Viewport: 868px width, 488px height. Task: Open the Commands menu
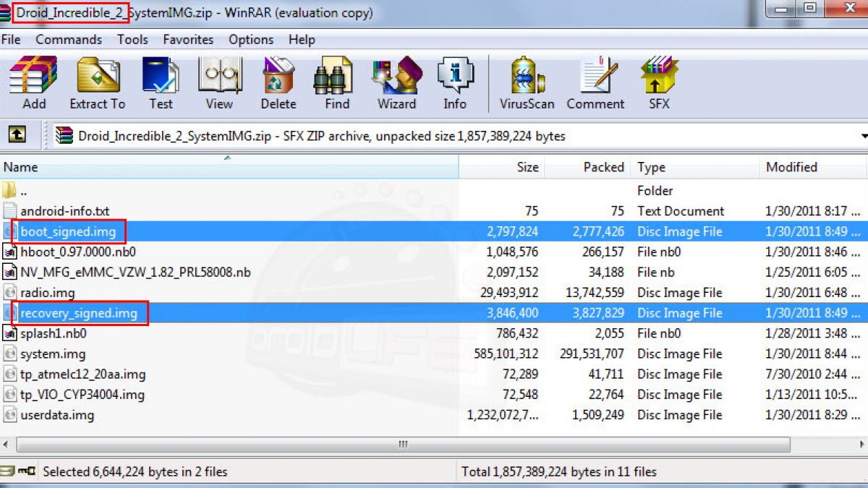point(69,40)
